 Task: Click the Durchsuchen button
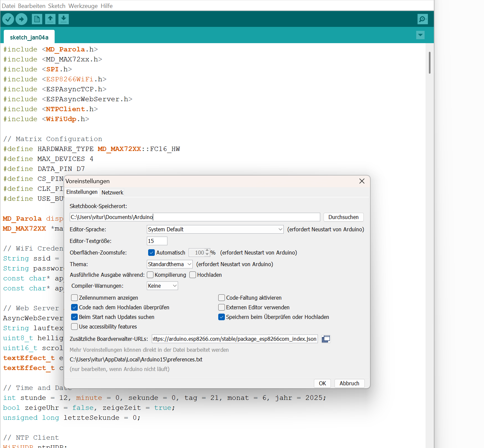(x=343, y=217)
